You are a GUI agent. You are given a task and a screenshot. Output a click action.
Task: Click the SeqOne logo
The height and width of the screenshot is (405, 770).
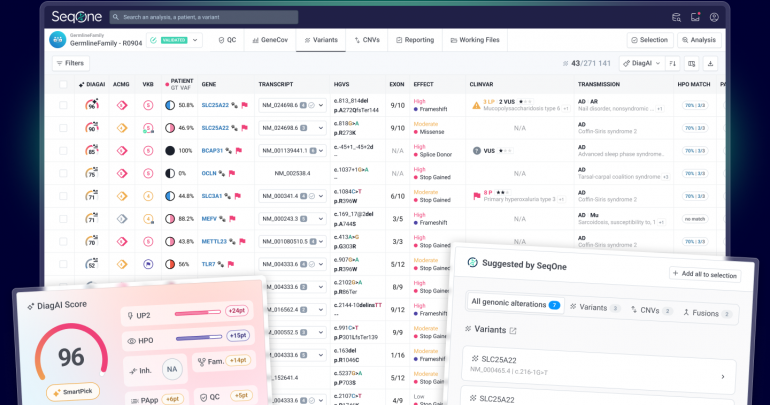[77, 17]
